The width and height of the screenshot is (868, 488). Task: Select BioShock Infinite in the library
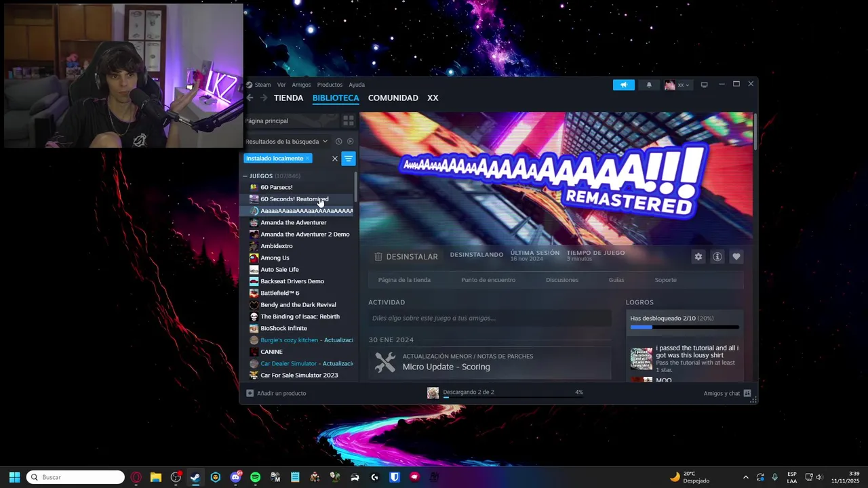coord(283,328)
